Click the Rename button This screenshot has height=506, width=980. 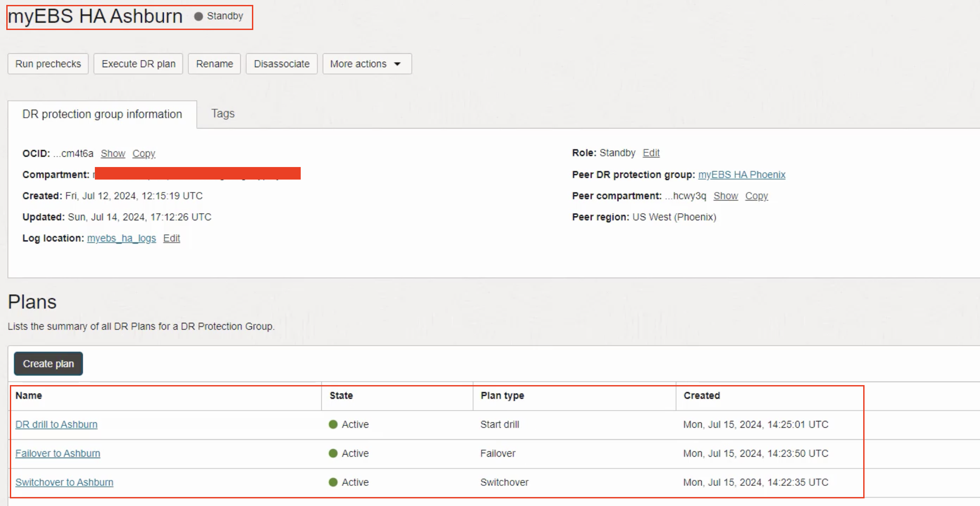point(214,64)
